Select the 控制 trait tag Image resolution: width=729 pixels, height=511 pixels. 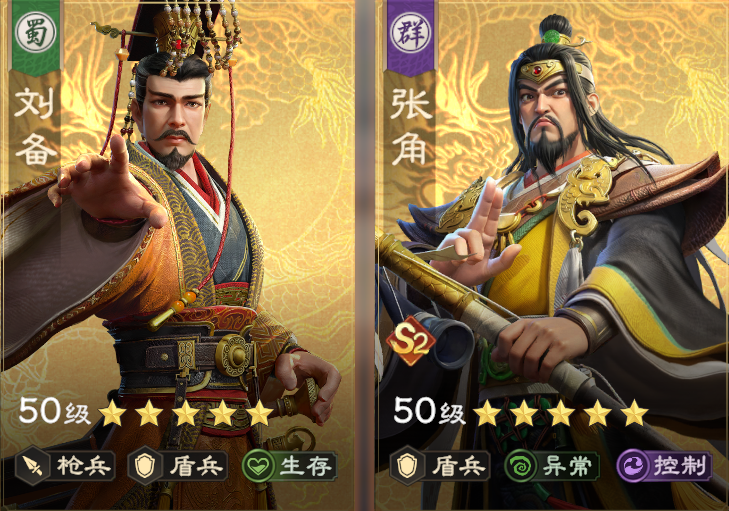click(664, 465)
